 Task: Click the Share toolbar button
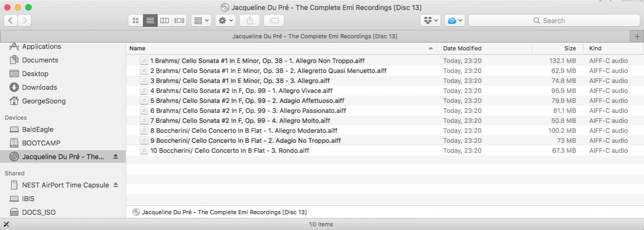249,20
